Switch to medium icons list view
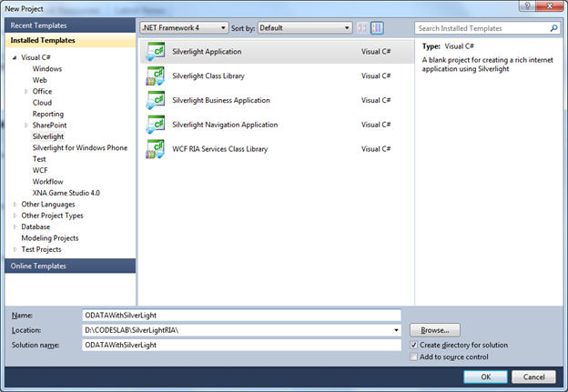This screenshot has width=568, height=392. tap(379, 28)
